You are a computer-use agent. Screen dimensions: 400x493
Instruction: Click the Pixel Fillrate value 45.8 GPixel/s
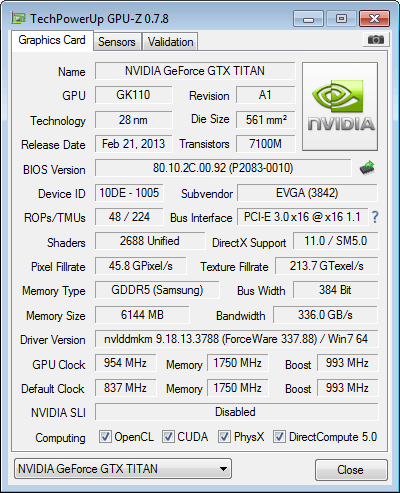coord(141,266)
